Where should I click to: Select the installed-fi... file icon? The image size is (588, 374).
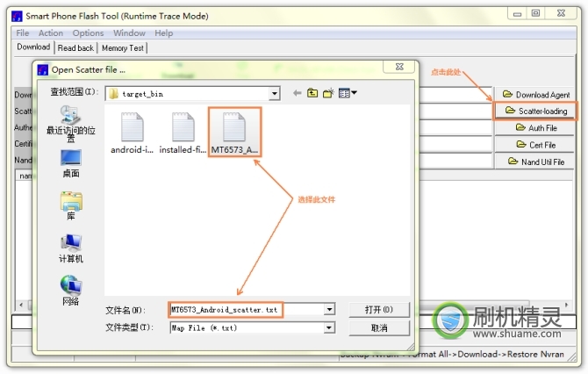pos(183,133)
